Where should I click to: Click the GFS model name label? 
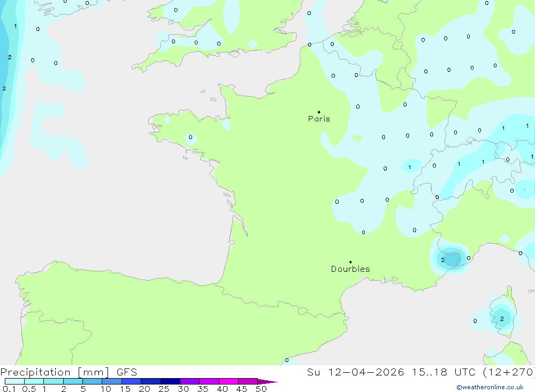point(127,372)
